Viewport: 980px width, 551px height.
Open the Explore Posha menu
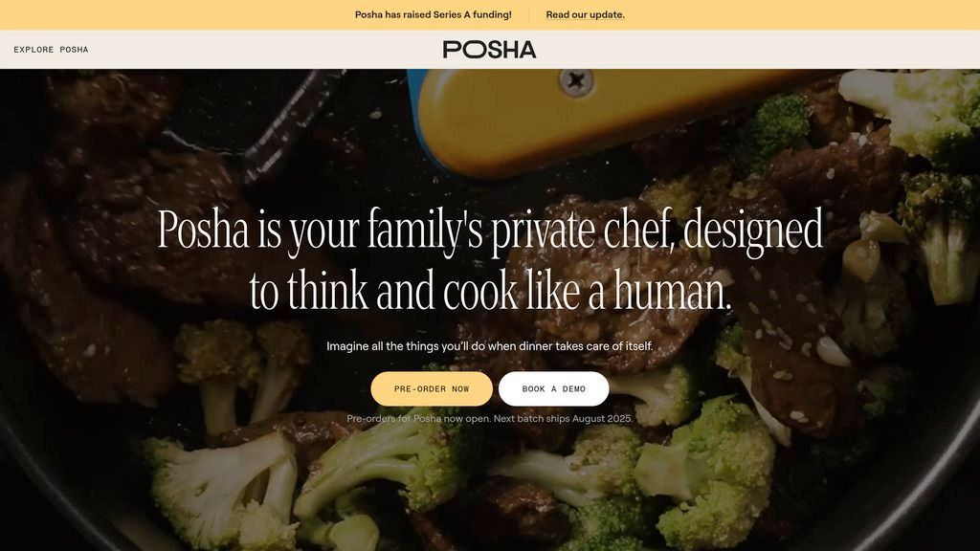click(x=52, y=50)
